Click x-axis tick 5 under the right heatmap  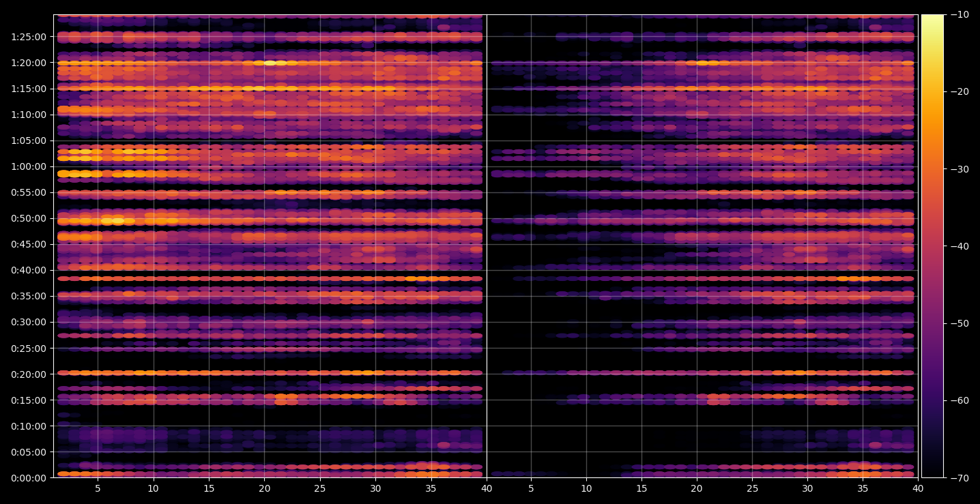coord(530,488)
